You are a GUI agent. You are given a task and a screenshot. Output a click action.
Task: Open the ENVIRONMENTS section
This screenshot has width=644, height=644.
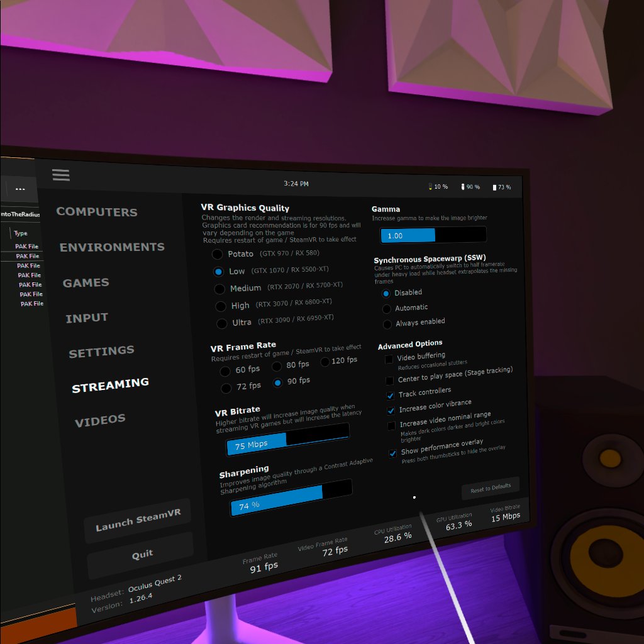(x=112, y=247)
